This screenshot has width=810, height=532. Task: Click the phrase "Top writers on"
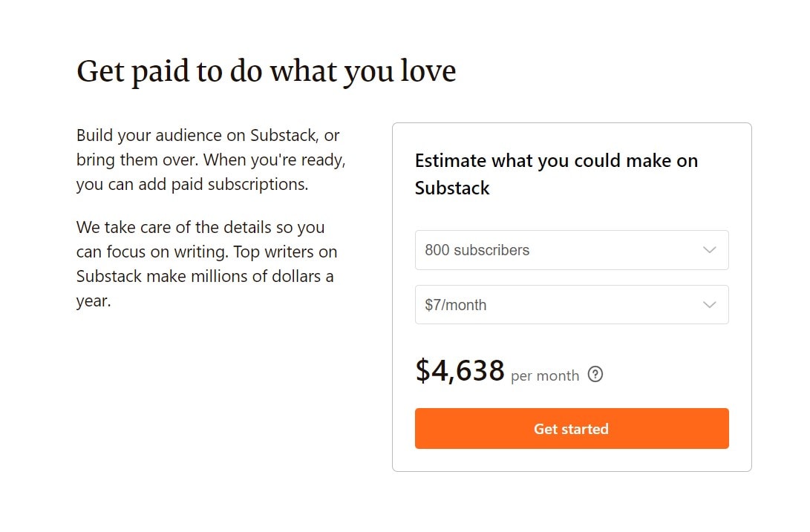point(285,252)
